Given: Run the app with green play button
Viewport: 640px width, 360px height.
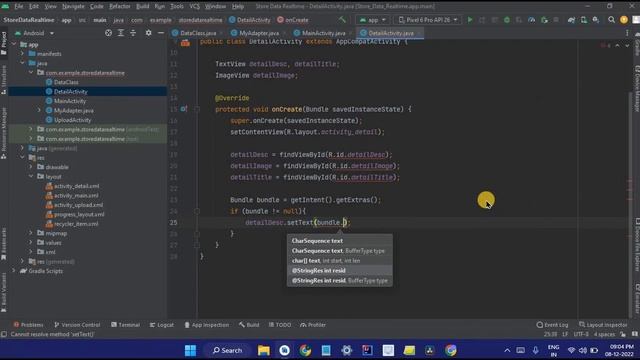Looking at the screenshot, I should pyautogui.click(x=470, y=20).
